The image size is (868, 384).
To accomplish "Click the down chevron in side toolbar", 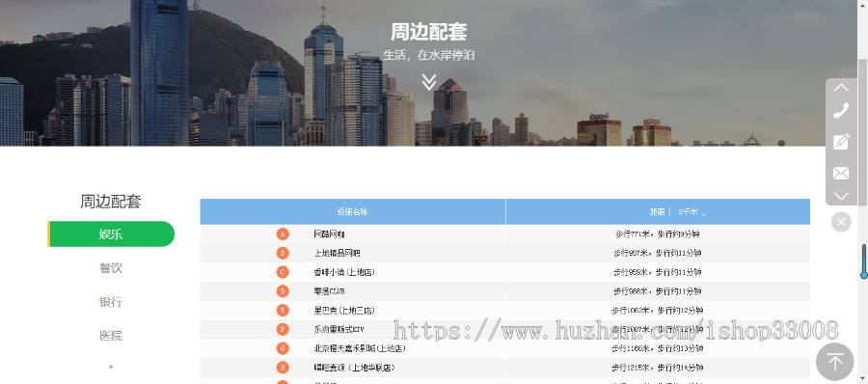I will pos(841,196).
